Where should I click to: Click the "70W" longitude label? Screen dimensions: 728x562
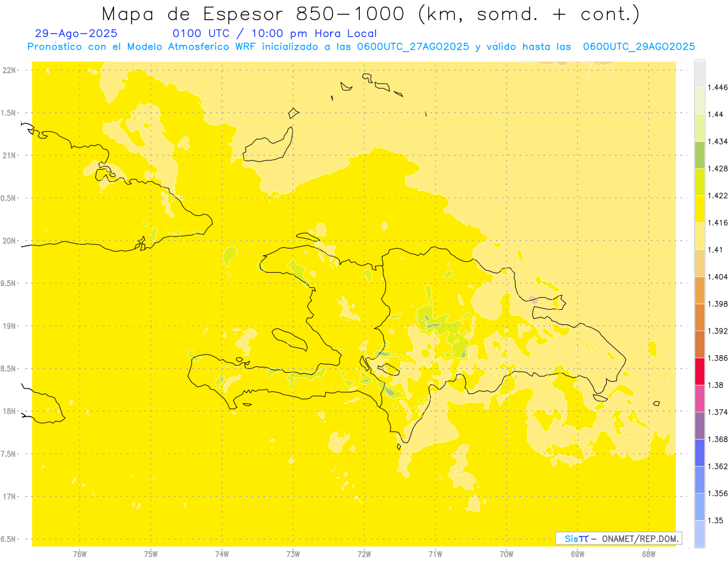(x=507, y=554)
